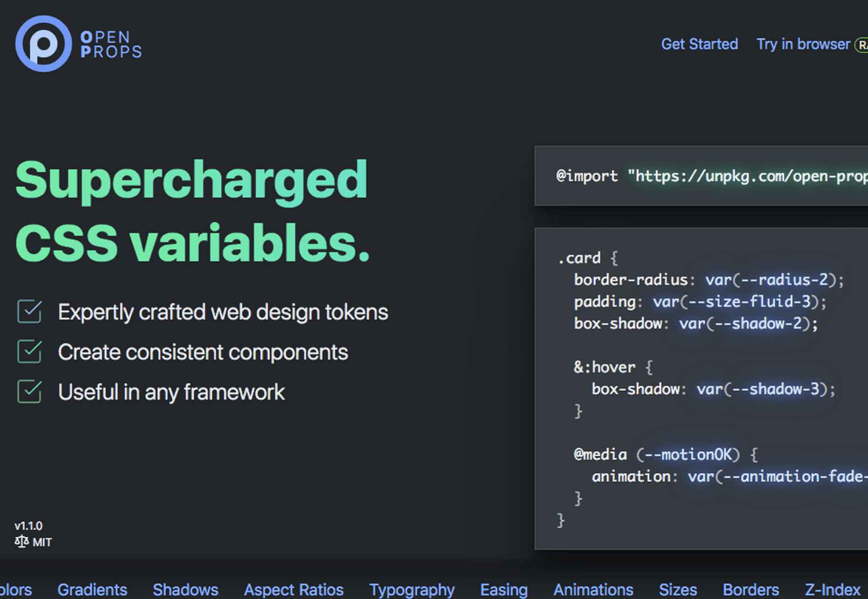Click checkbox icon beside Useful in any framework
Image resolution: width=868 pixels, height=599 pixels.
point(29,391)
